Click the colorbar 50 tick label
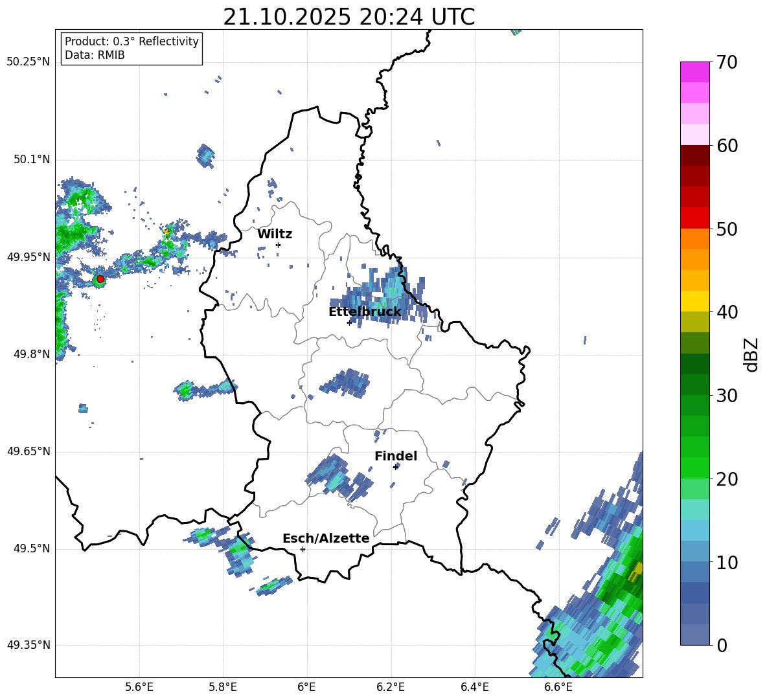The width and height of the screenshot is (767, 700). click(727, 229)
